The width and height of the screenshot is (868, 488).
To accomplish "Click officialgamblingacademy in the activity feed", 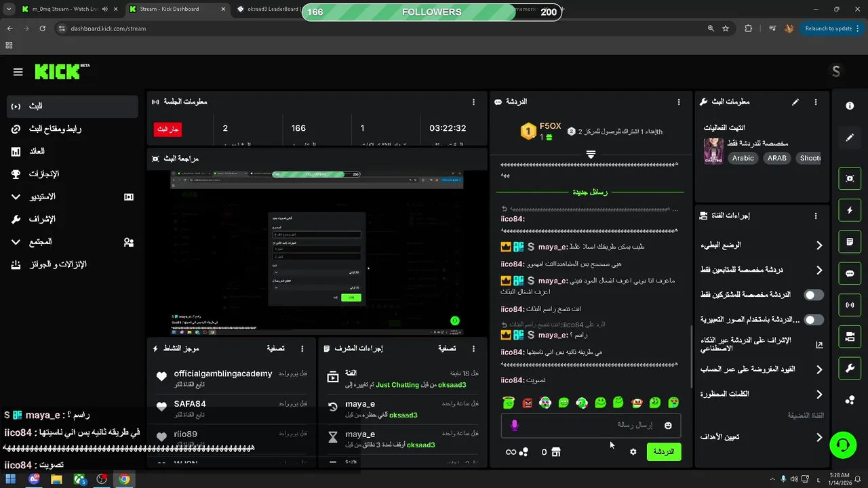I will coord(223,373).
